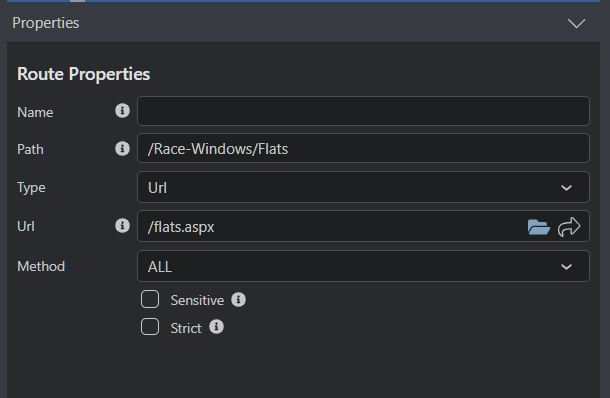The image size is (610, 398).
Task: Click the Sensitive label text
Action: pos(197,300)
